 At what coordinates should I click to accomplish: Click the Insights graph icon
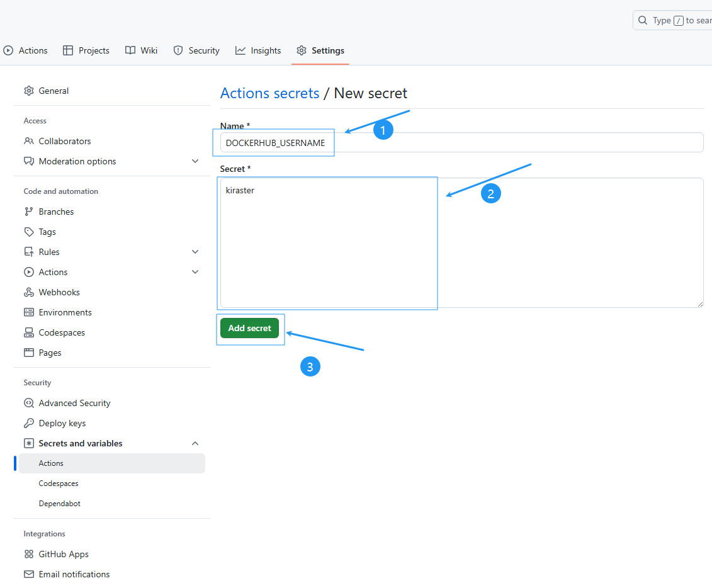click(240, 50)
